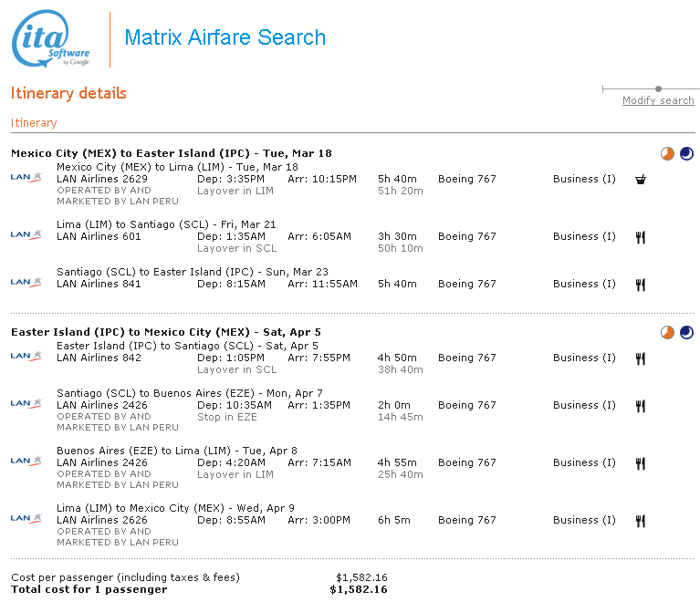This screenshot has width=700, height=602.
Task: Click the Itinerary details heading
Action: click(68, 93)
